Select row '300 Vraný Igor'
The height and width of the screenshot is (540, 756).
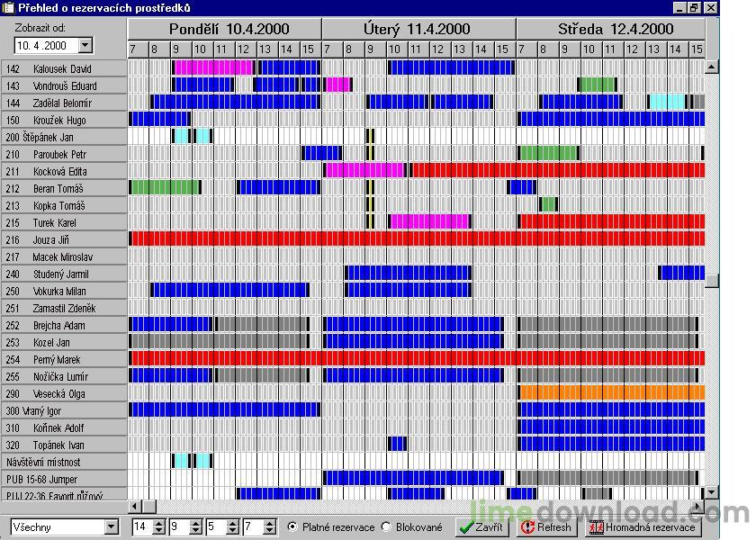[x=64, y=410]
